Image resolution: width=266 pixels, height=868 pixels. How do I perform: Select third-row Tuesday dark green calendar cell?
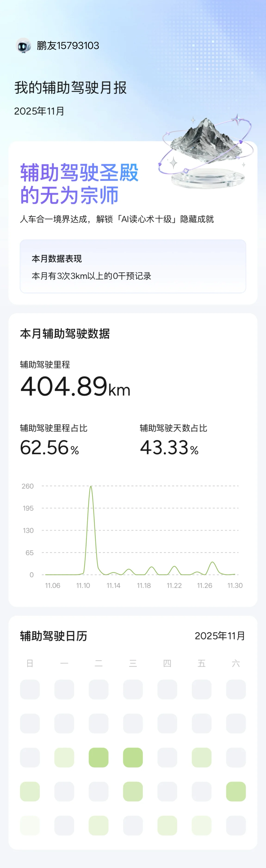point(98,758)
